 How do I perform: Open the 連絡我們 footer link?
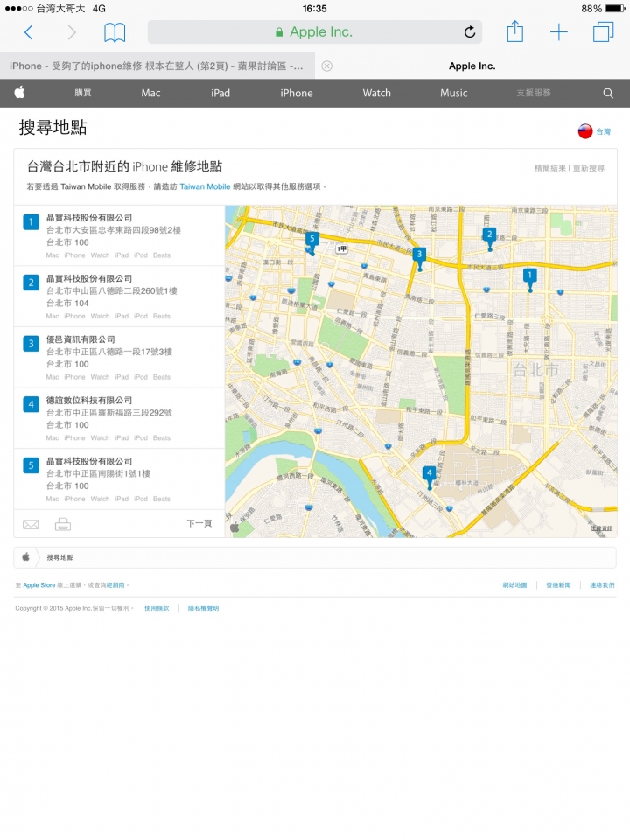tap(602, 585)
